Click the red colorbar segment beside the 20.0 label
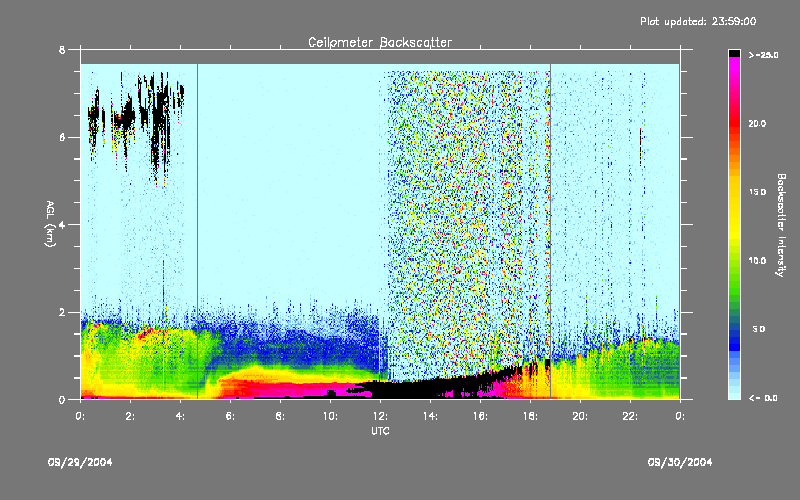This screenshot has height=500, width=800. pyautogui.click(x=735, y=124)
